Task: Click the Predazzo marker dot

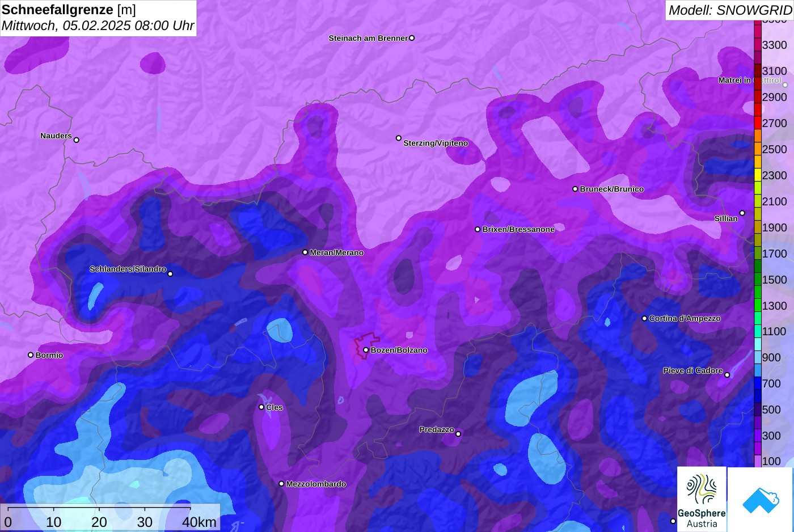Action: [458, 434]
